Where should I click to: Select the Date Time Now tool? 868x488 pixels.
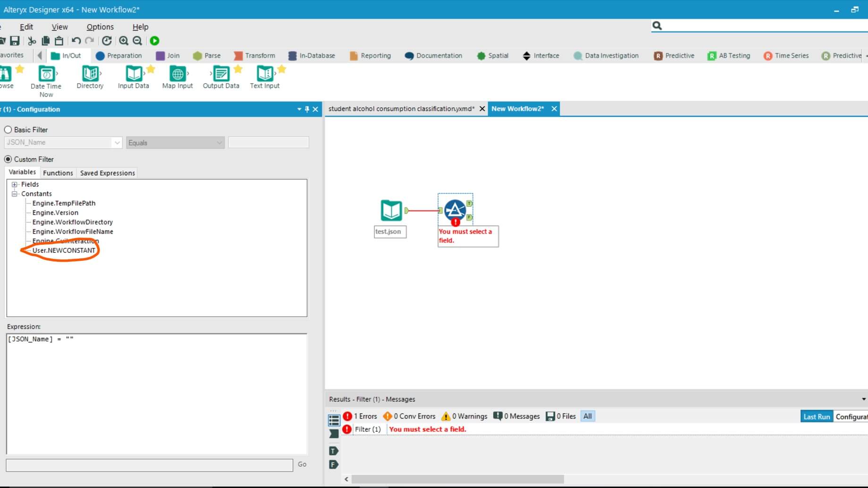[x=46, y=81]
